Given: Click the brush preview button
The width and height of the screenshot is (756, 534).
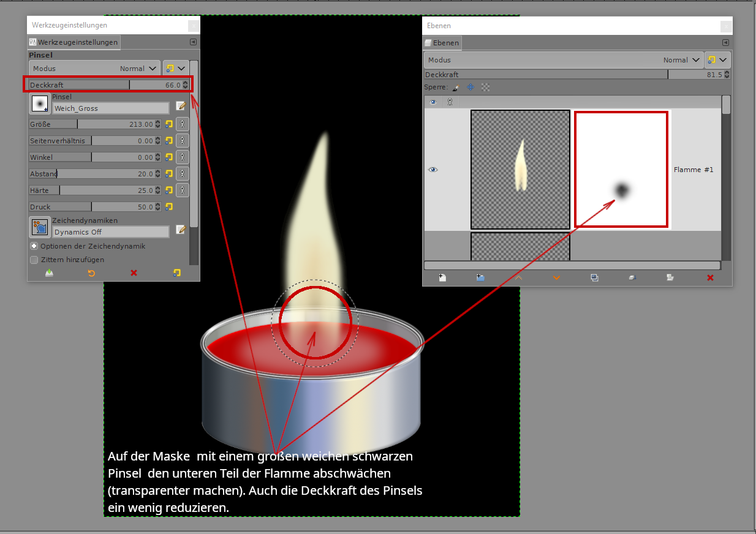Looking at the screenshot, I should click(x=40, y=105).
